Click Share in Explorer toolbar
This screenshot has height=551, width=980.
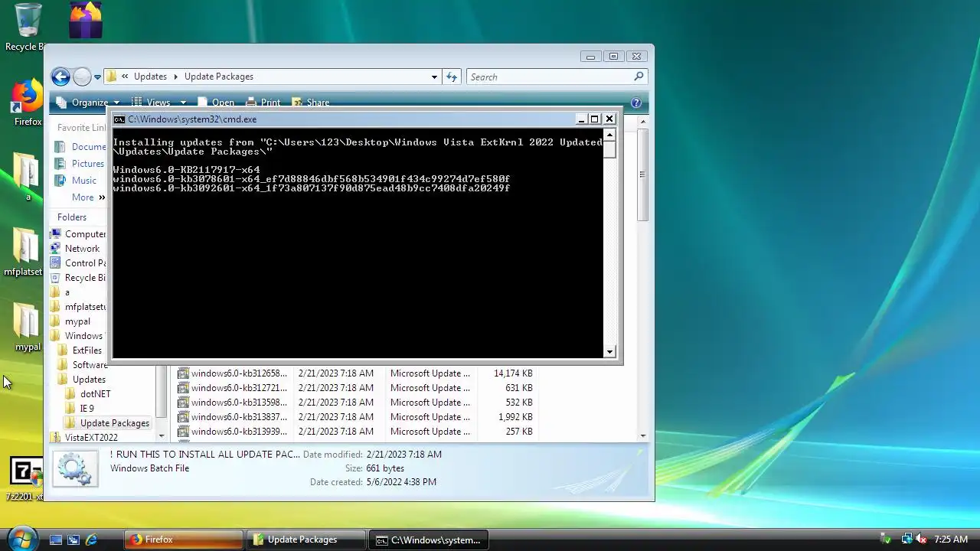click(310, 103)
